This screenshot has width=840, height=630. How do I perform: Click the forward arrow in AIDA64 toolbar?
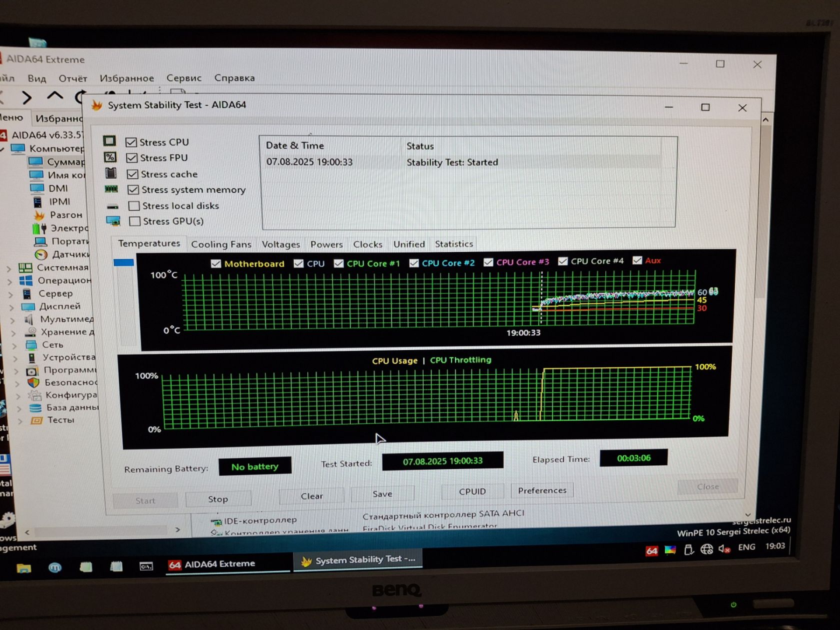pyautogui.click(x=27, y=96)
